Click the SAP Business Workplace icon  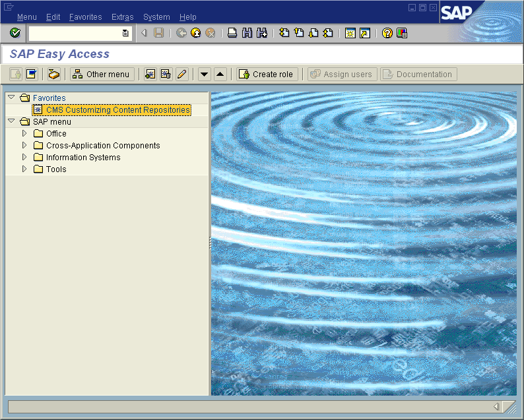point(54,75)
